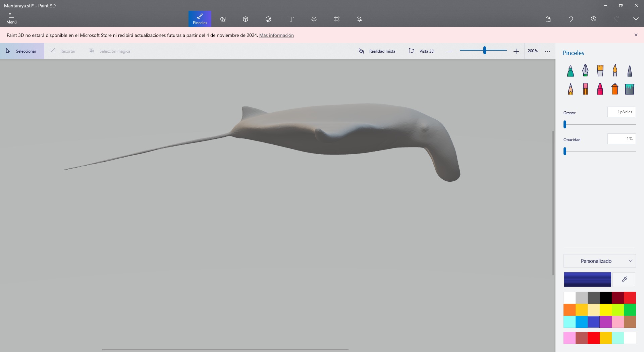Open the Text tool
The width and height of the screenshot is (644, 352).
coord(291,19)
